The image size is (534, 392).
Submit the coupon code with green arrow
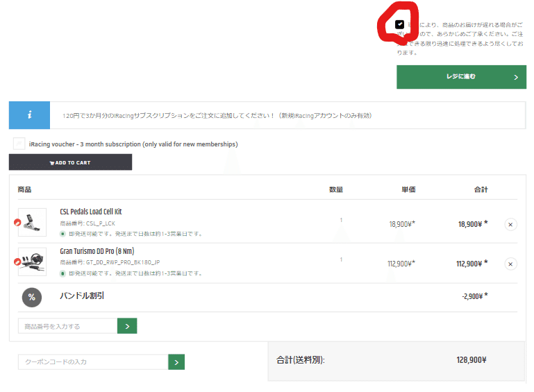(176, 362)
